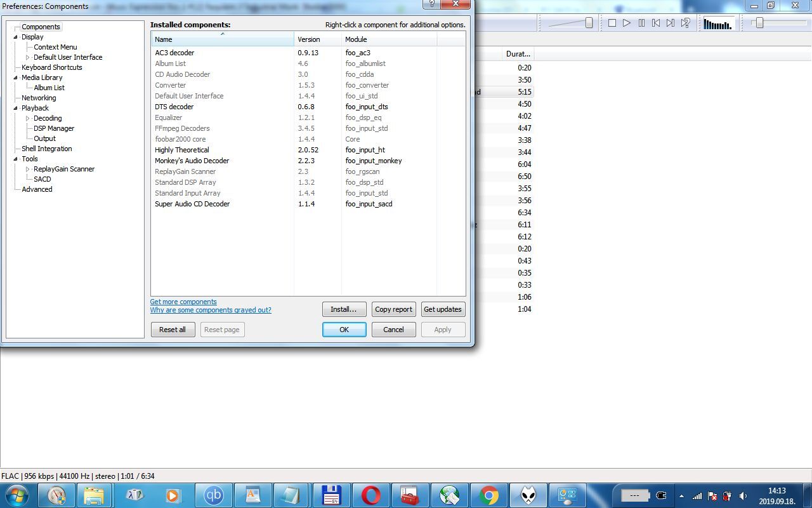Click the seekbar slider handle
The height and width of the screenshot is (508, 812).
coord(759,23)
